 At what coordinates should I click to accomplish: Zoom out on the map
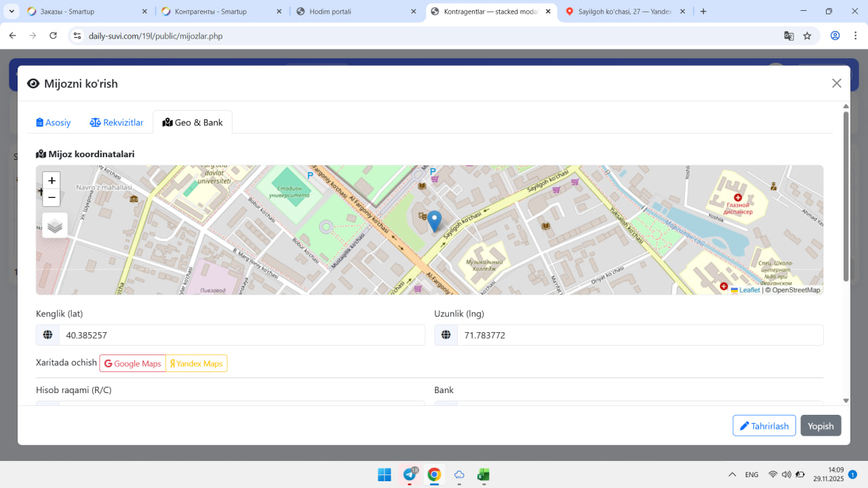(52, 197)
